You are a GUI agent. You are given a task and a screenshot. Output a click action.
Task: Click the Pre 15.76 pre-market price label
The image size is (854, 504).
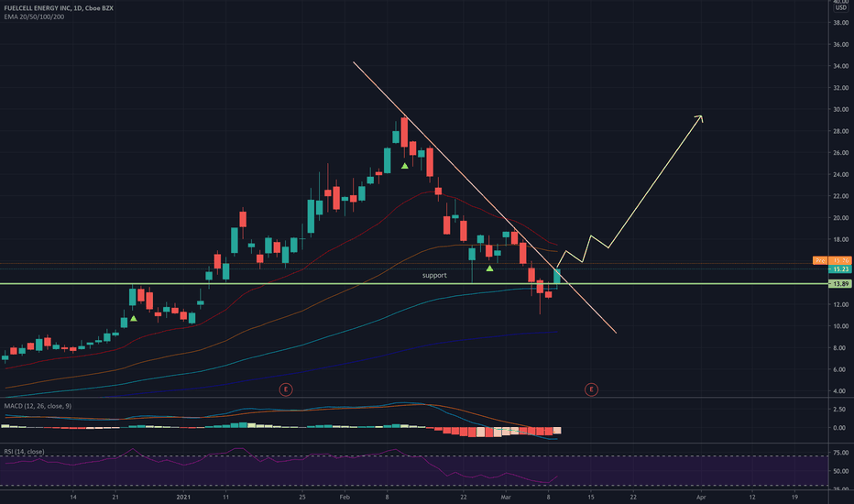coord(832,261)
